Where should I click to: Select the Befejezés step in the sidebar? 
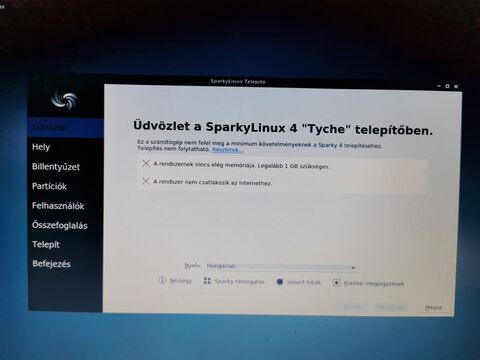pos(51,264)
